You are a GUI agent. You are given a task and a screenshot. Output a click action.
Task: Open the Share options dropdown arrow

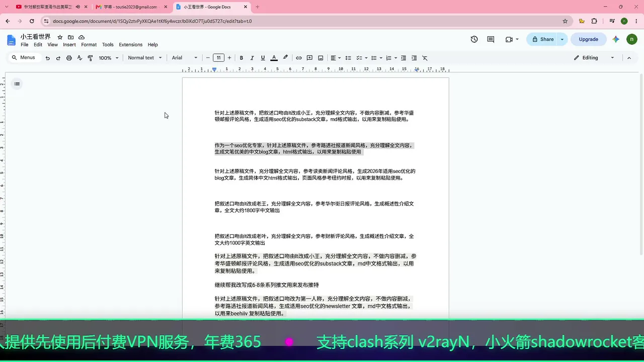(562, 39)
